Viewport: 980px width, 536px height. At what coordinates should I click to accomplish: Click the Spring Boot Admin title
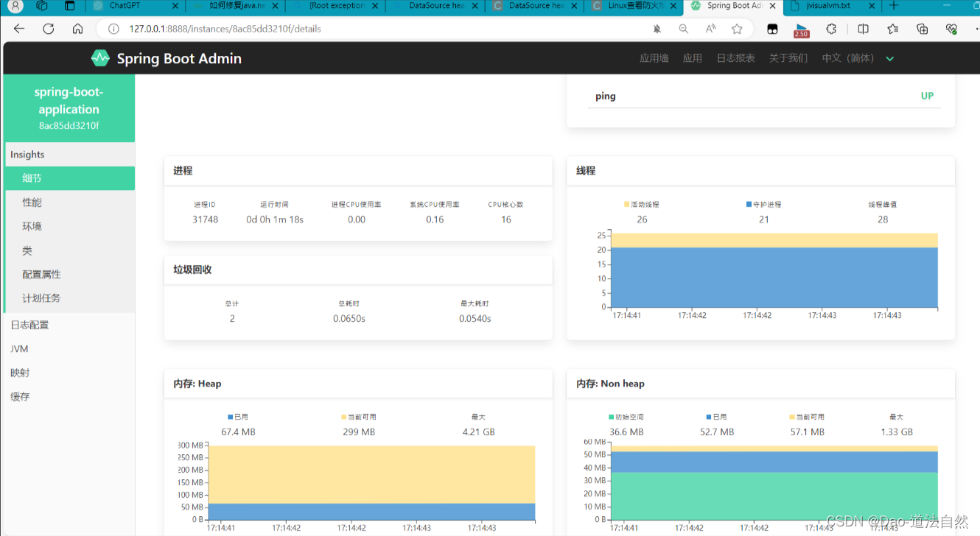[x=179, y=58]
